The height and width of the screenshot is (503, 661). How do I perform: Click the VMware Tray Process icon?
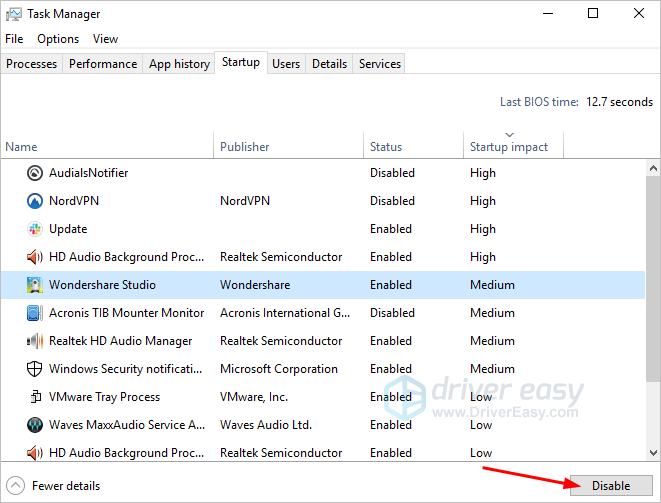pos(35,397)
